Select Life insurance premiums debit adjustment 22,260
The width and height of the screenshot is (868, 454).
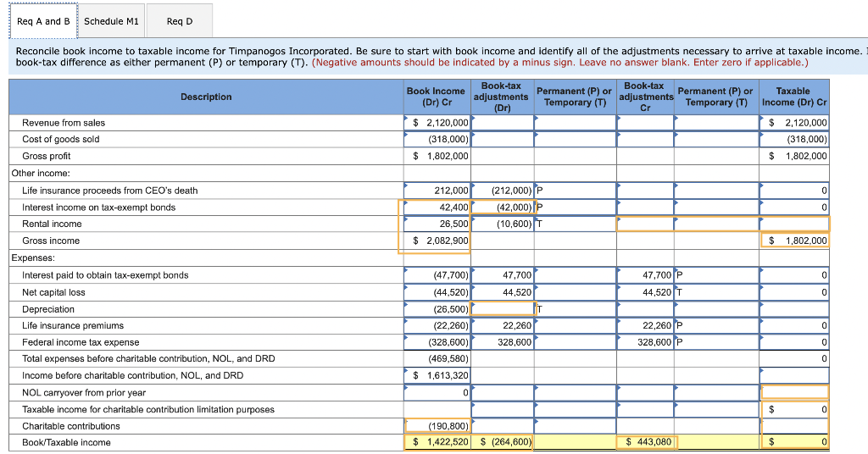[502, 326]
